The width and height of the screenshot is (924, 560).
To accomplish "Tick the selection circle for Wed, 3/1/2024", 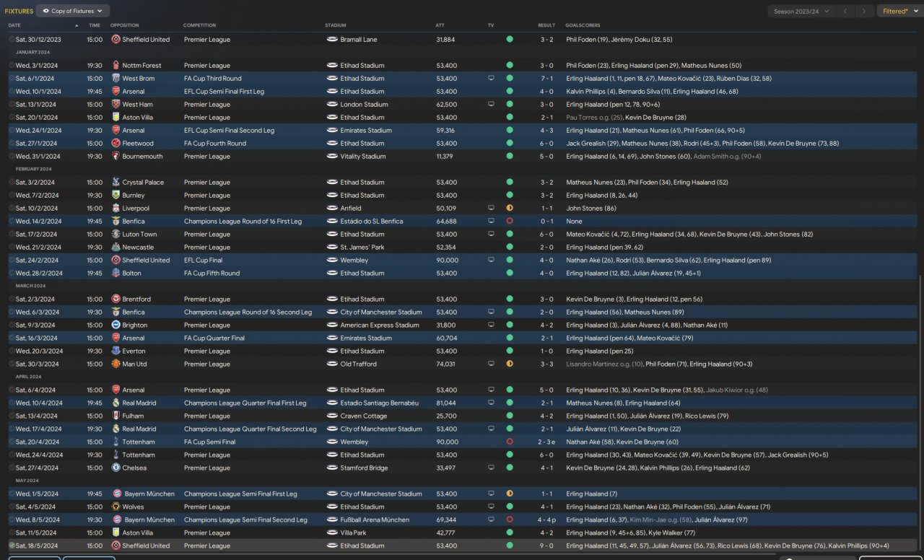I will tap(12, 66).
